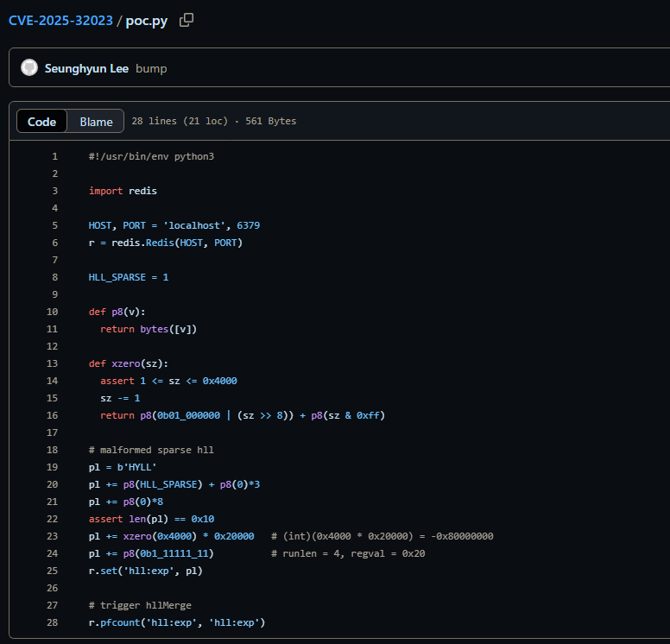Image resolution: width=670 pixels, height=644 pixels.
Task: Click the '28 lines (21 loc) · 561 Bytes' info
Action: pos(213,121)
